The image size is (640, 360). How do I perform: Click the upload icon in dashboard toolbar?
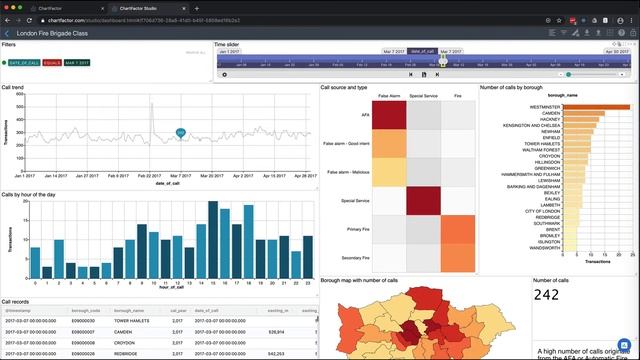(x=598, y=33)
